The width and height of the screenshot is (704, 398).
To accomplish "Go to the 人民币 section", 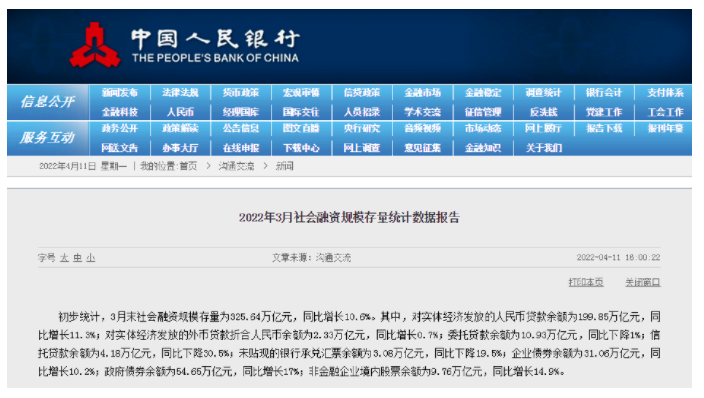I will [x=180, y=112].
